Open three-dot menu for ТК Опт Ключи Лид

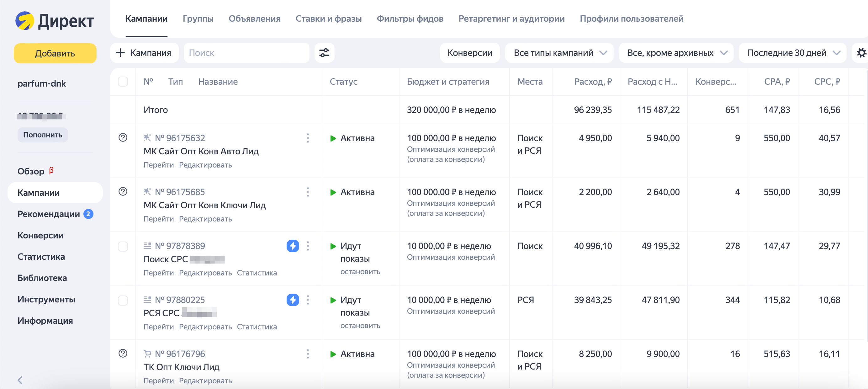pos(308,354)
